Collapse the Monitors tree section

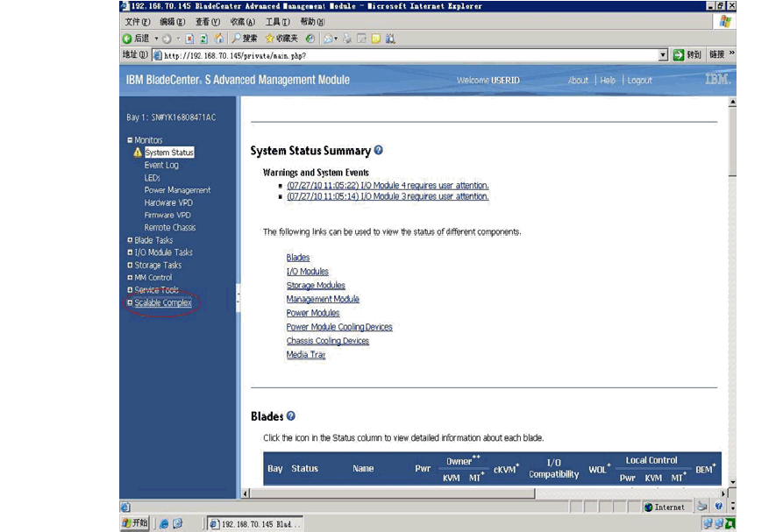coord(130,140)
